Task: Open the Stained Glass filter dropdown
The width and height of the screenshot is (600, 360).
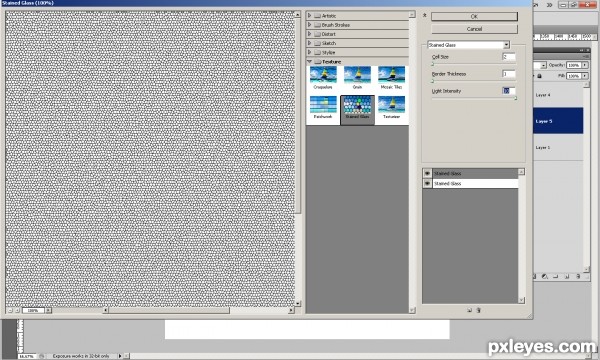Action: 506,45
